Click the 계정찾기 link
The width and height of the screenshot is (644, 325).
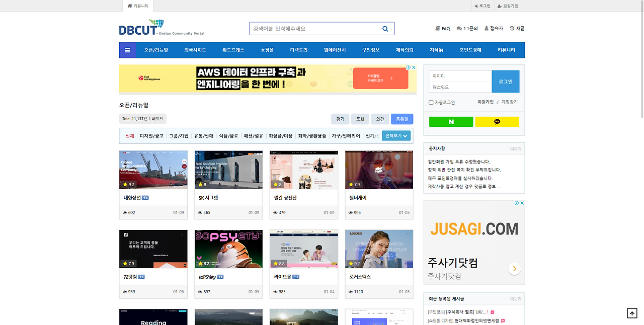[509, 102]
